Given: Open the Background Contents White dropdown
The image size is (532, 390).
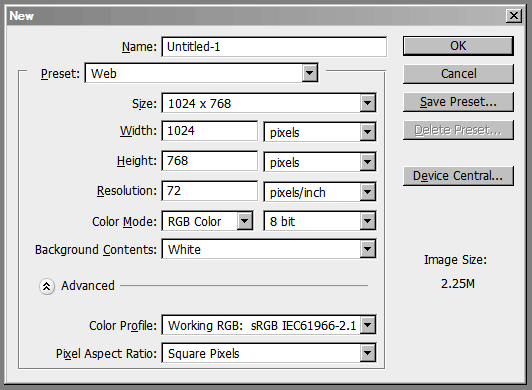Looking at the screenshot, I should tap(269, 249).
